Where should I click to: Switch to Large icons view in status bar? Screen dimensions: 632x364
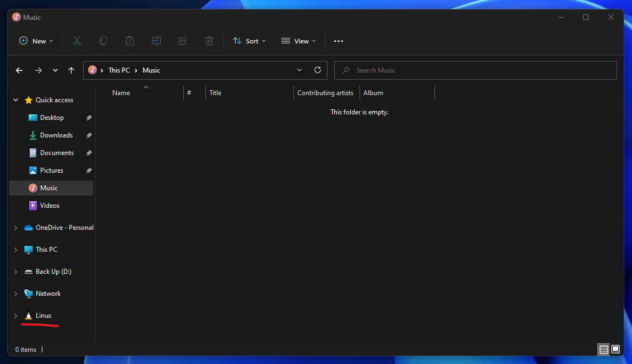pos(615,350)
